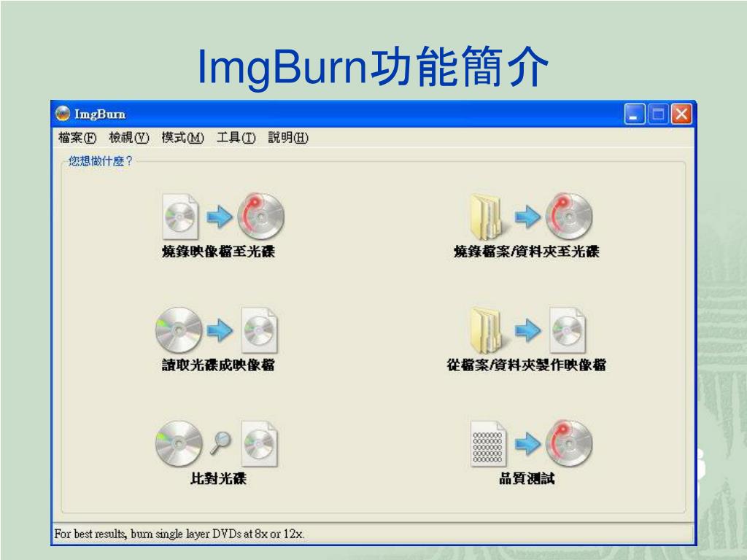
Task: Click the burn files/folders to disc icon
Action: point(531,216)
